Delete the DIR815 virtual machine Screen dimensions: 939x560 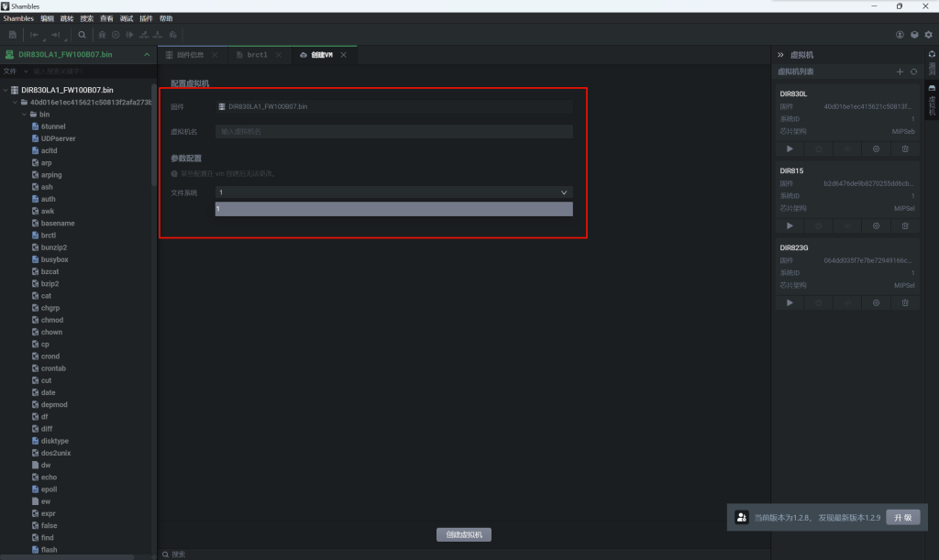pos(905,225)
